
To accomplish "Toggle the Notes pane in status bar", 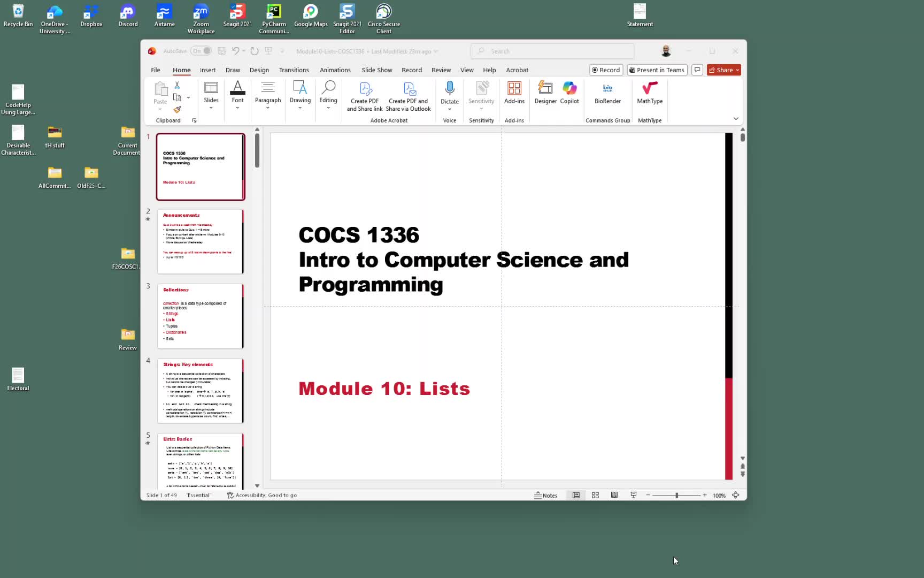I will point(545,496).
